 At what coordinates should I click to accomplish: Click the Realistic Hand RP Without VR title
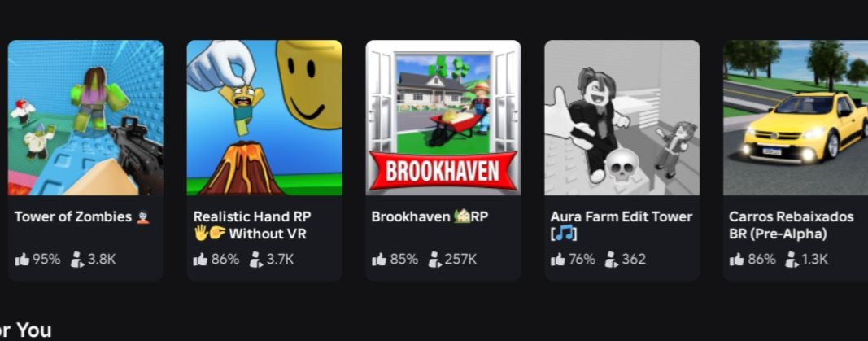(x=252, y=225)
